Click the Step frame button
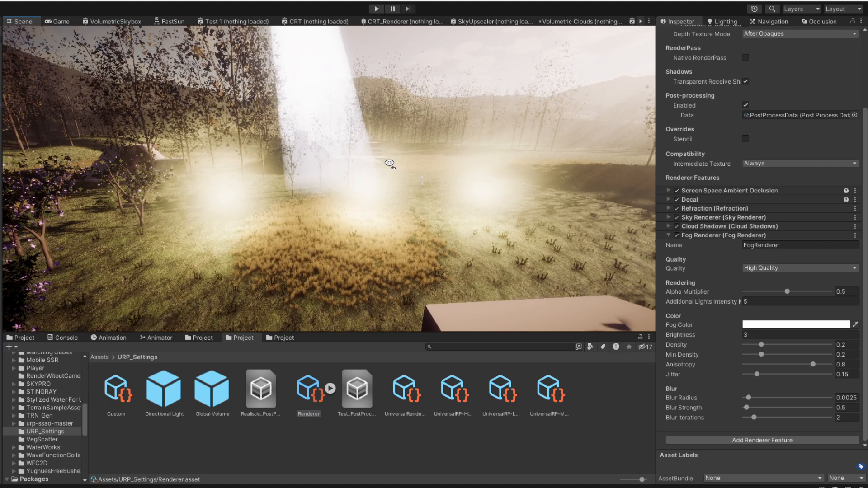The height and width of the screenshot is (488, 868). pos(408,9)
